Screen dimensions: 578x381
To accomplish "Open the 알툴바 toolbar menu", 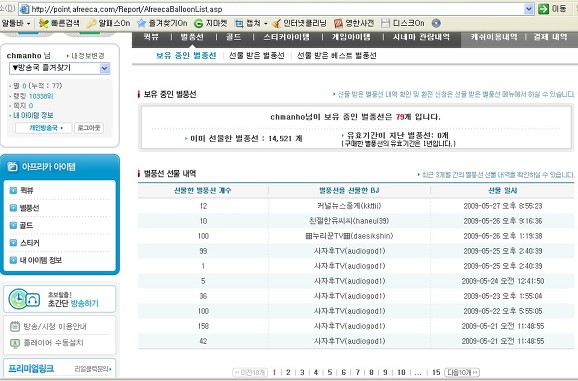I will 16,23.
